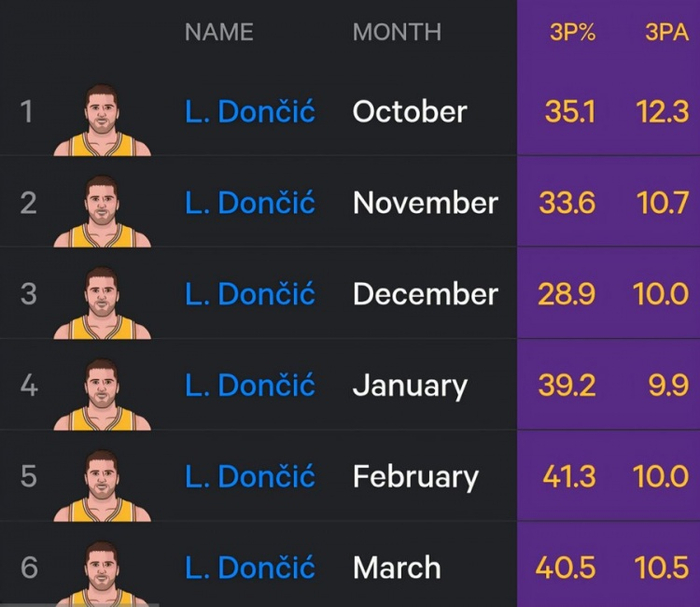Open L. Dončić link in February row
The image size is (700, 607).
tap(250, 477)
